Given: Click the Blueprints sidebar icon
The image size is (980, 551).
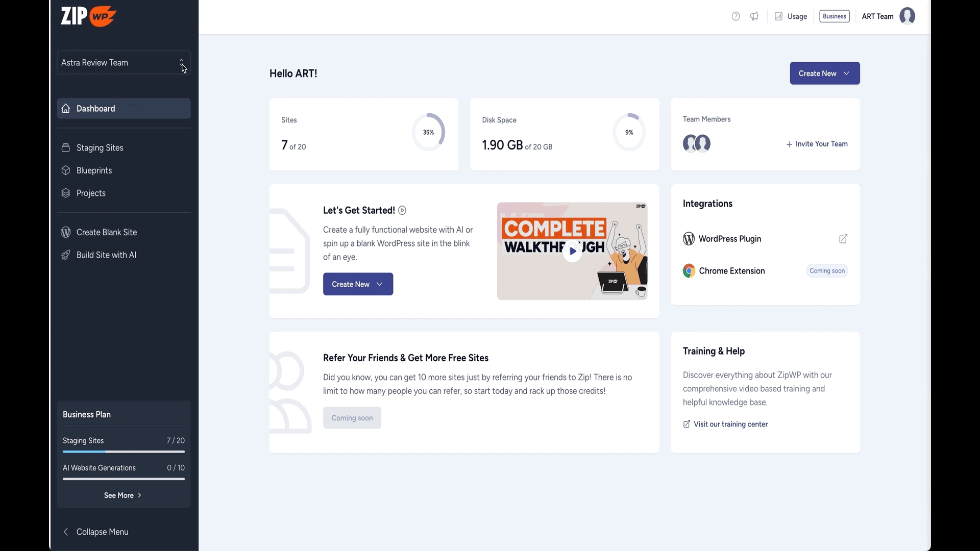Looking at the screenshot, I should 65,170.
